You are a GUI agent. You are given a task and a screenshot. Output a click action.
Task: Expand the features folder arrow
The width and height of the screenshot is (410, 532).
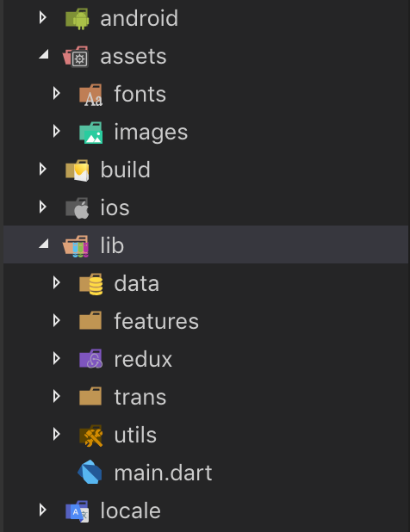pyautogui.click(x=56, y=320)
